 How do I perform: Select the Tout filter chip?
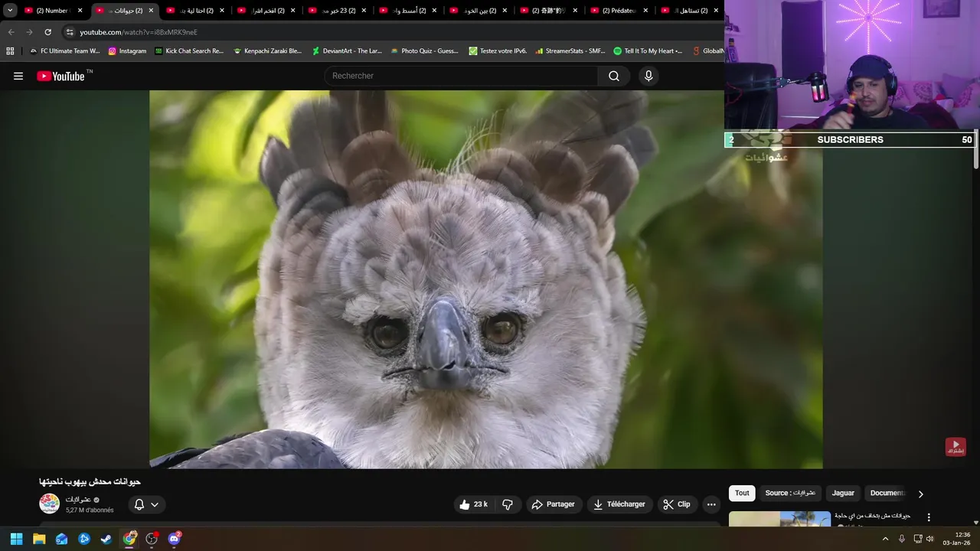[742, 494]
